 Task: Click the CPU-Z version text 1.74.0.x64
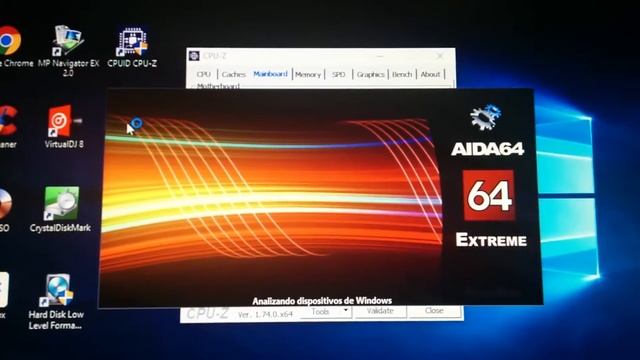click(265, 315)
